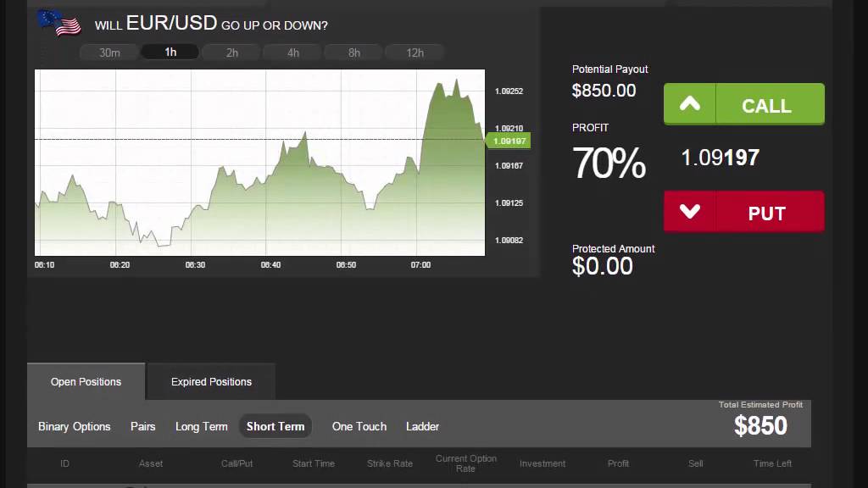Select the 30m timeframe option
Image resolution: width=868 pixels, height=488 pixels.
(x=109, y=53)
